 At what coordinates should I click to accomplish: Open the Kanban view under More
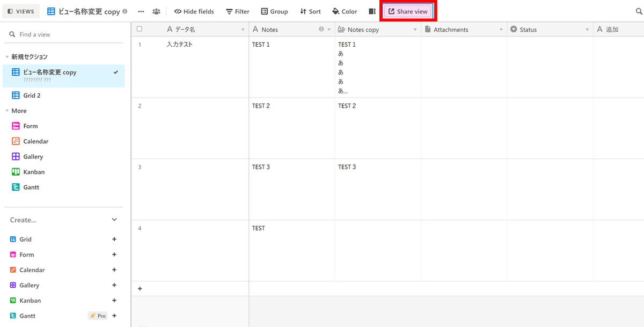(x=64, y=172)
